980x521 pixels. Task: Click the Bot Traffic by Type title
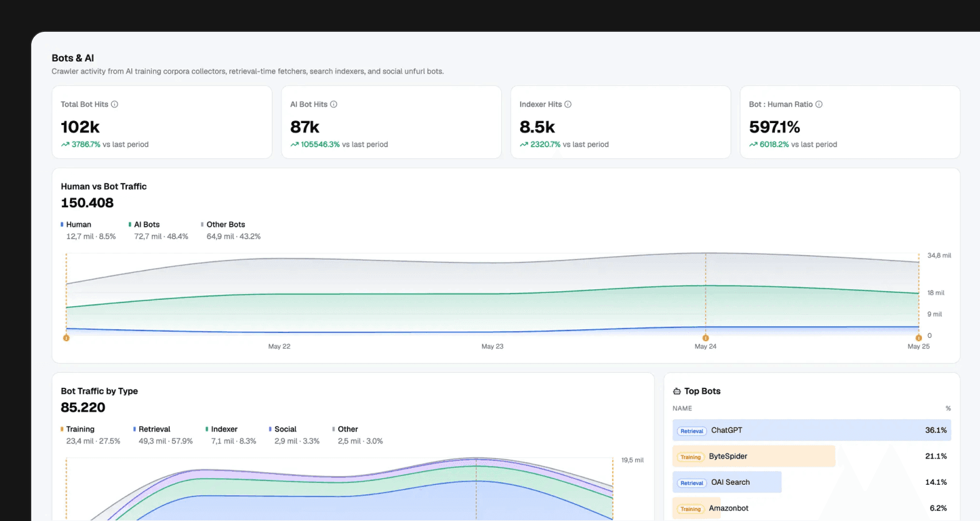pos(99,391)
